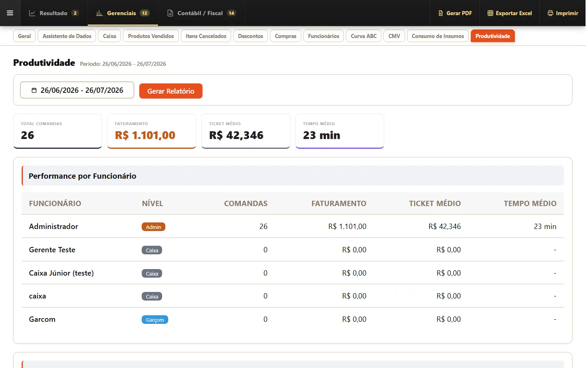
Task: Click the Período date text beside title
Action: 123,64
